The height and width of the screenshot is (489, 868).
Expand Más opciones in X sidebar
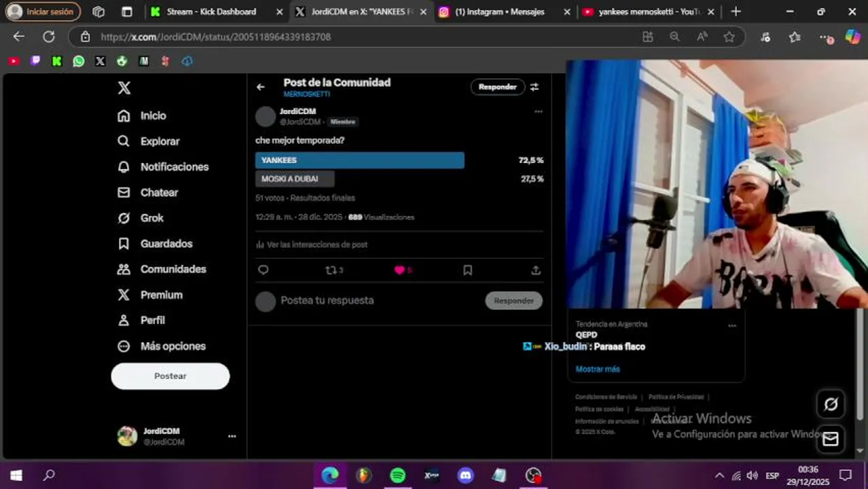pyautogui.click(x=161, y=346)
